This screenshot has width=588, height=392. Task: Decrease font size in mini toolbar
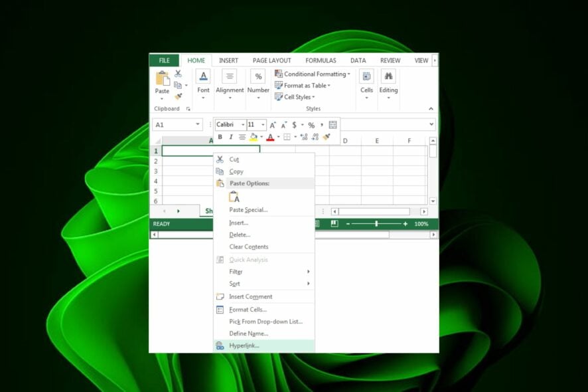click(284, 125)
